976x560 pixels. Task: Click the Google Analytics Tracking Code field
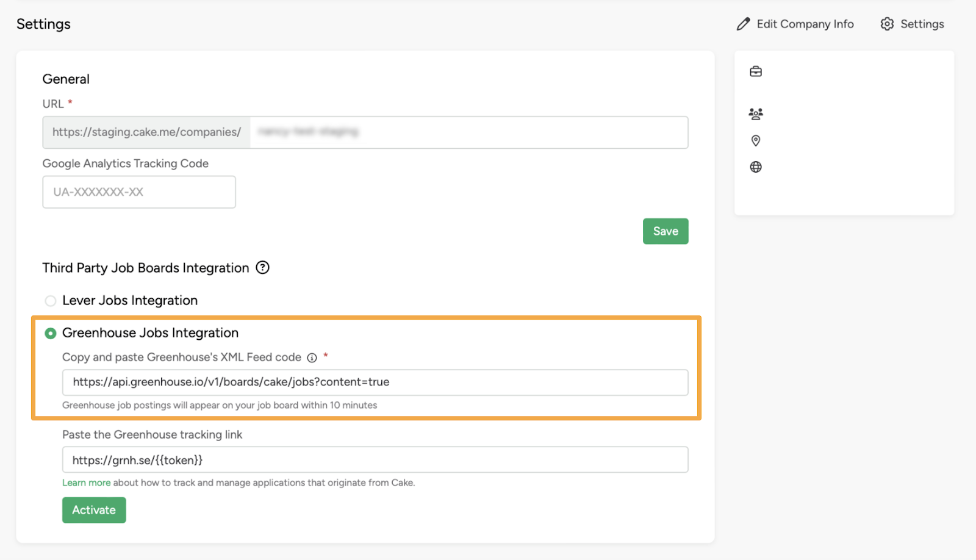[139, 192]
